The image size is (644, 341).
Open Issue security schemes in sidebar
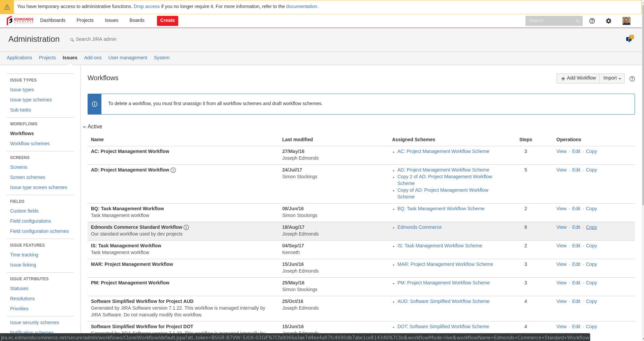pos(35,322)
